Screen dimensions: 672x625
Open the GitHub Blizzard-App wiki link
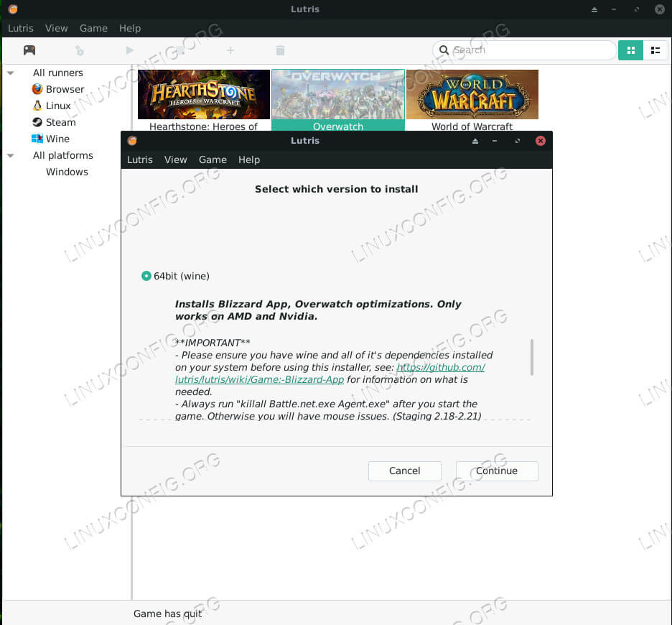coord(330,373)
